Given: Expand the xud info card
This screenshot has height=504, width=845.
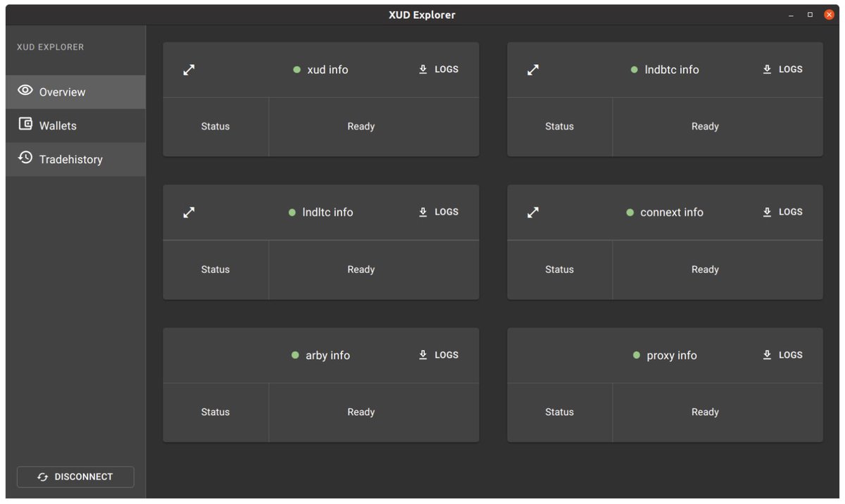Looking at the screenshot, I should coord(189,70).
